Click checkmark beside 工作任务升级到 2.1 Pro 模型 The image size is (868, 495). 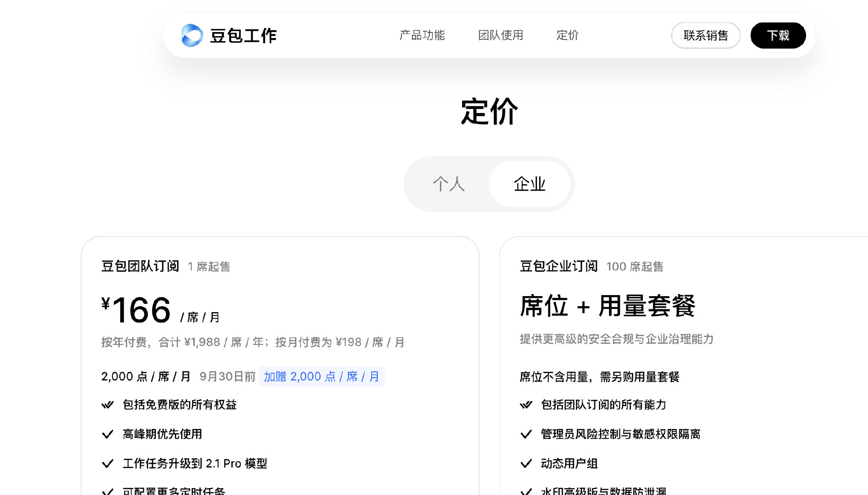(x=107, y=463)
